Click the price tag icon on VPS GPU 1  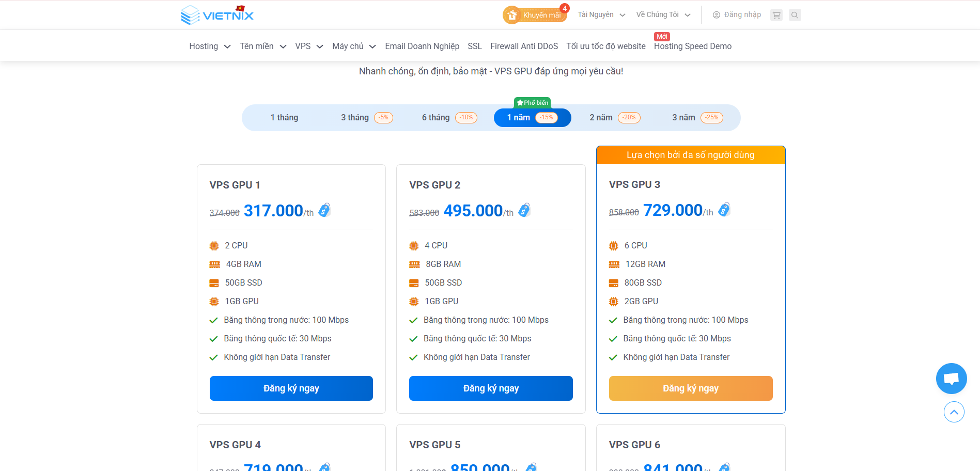[324, 210]
